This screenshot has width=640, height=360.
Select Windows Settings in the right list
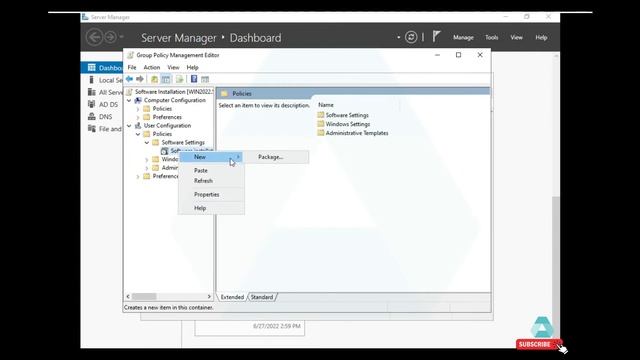pos(348,124)
